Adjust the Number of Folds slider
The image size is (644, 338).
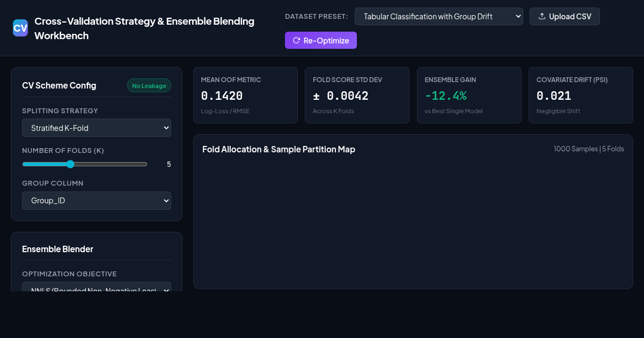(x=85, y=164)
